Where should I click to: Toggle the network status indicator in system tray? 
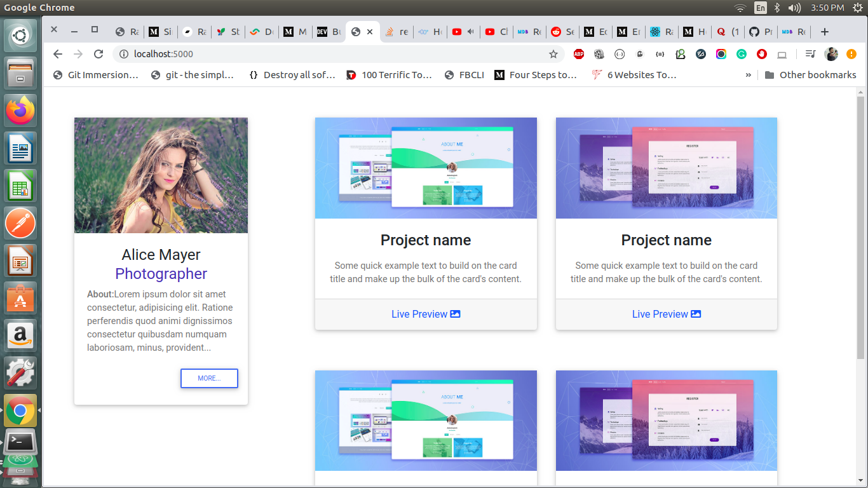(x=739, y=8)
